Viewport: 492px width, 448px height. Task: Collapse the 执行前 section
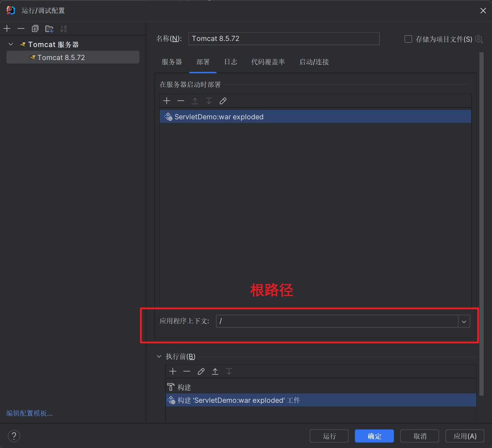(159, 356)
